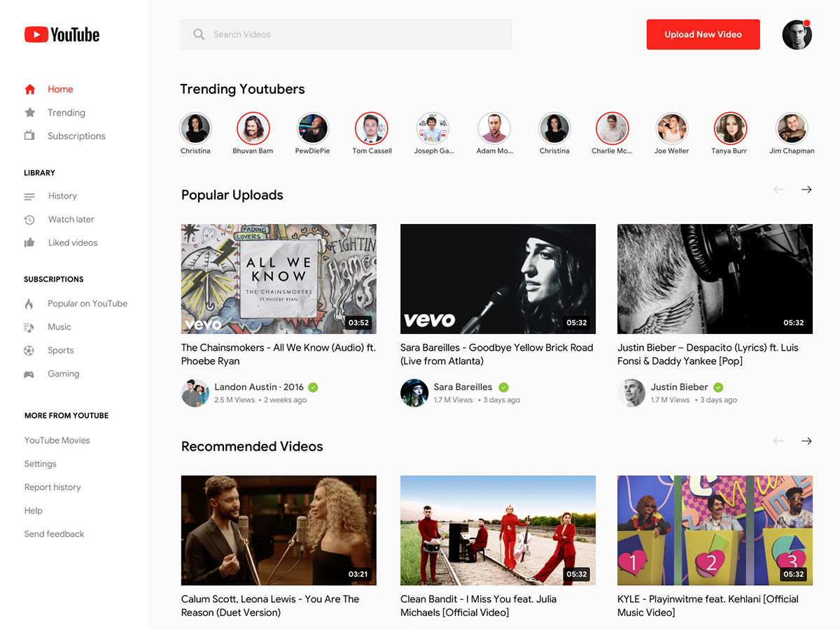The width and height of the screenshot is (840, 630).
Task: Go to previous Popular Uploads page arrow
Action: (778, 190)
